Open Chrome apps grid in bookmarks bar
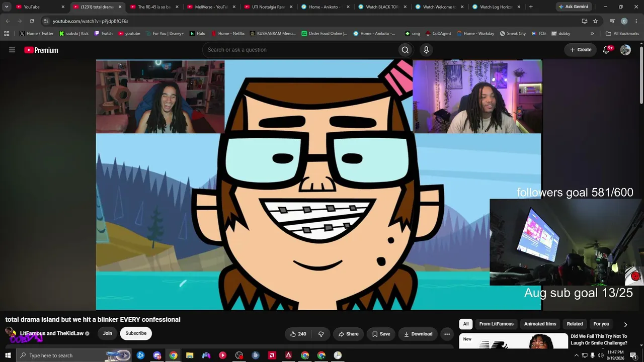The width and height of the screenshot is (644, 362). (x=7, y=33)
